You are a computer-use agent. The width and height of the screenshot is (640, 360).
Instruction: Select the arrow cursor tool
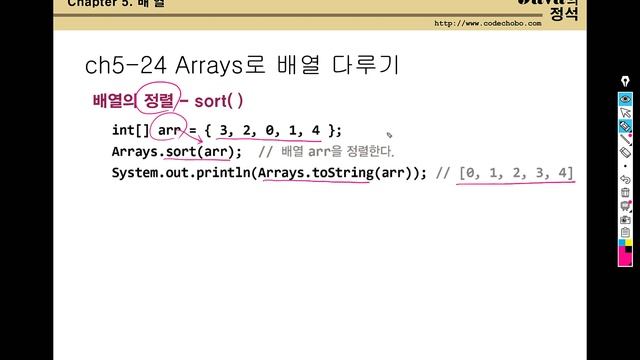tap(625, 112)
